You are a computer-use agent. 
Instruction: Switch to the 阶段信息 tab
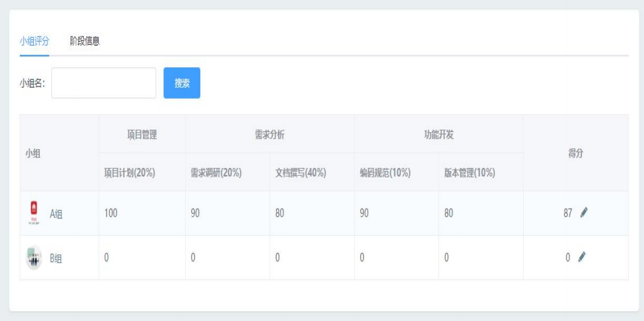pyautogui.click(x=85, y=41)
